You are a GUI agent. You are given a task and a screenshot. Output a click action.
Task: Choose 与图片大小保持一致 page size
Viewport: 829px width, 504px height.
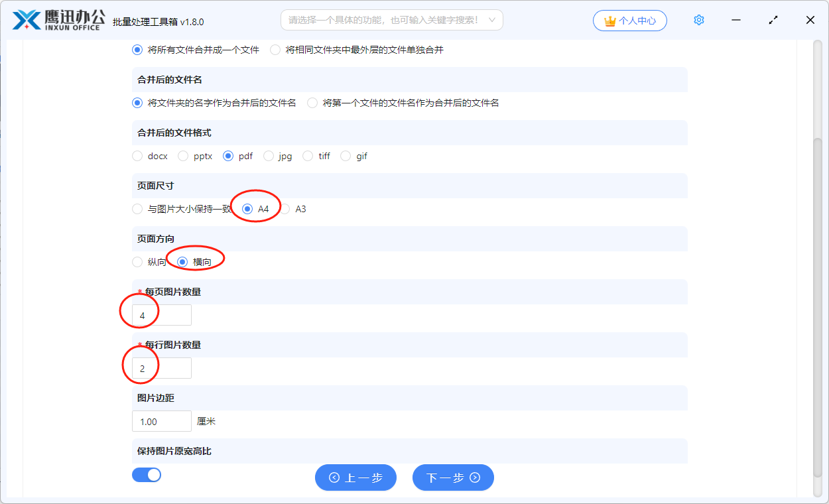point(182,209)
